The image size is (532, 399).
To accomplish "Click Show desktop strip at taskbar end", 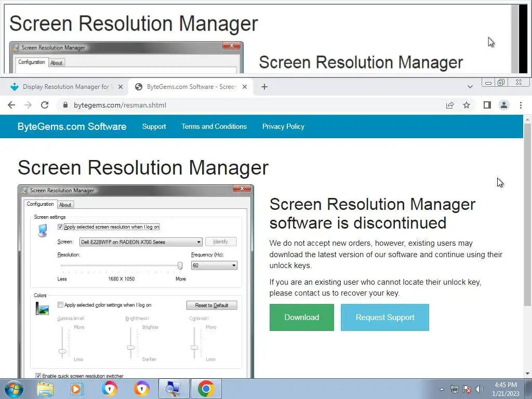I will point(528,389).
